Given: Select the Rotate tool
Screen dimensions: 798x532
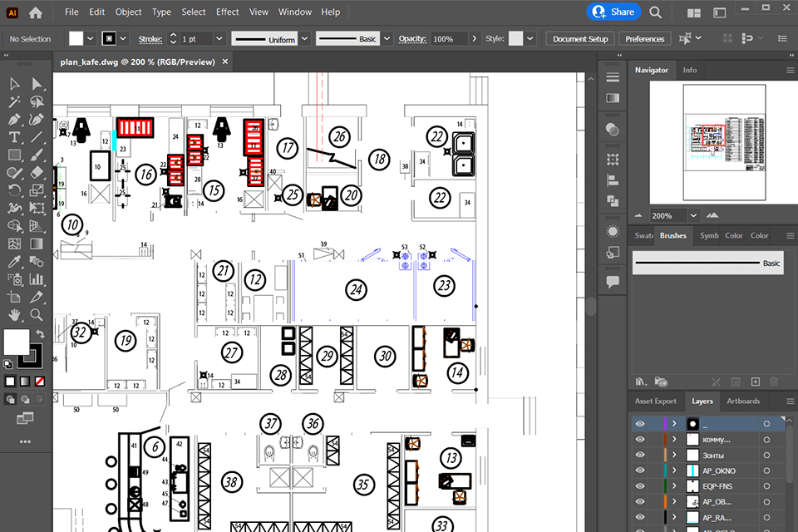Looking at the screenshot, I should coord(14,190).
